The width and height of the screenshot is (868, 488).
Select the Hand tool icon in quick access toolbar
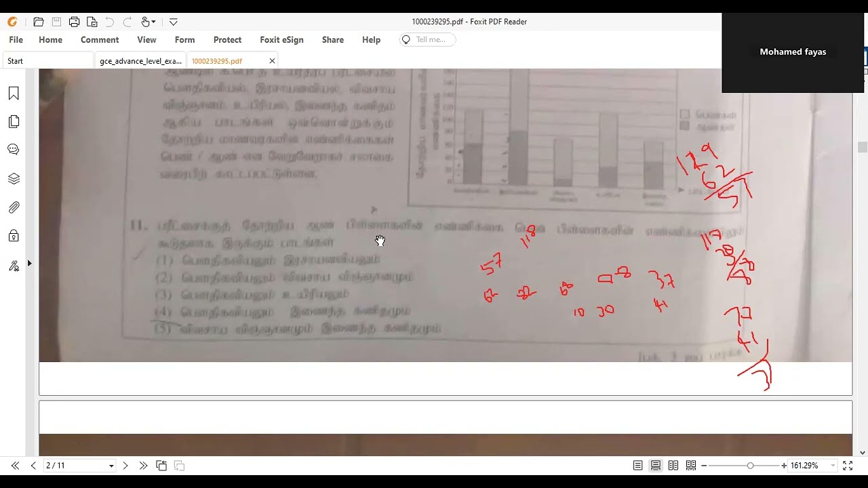[x=145, y=22]
